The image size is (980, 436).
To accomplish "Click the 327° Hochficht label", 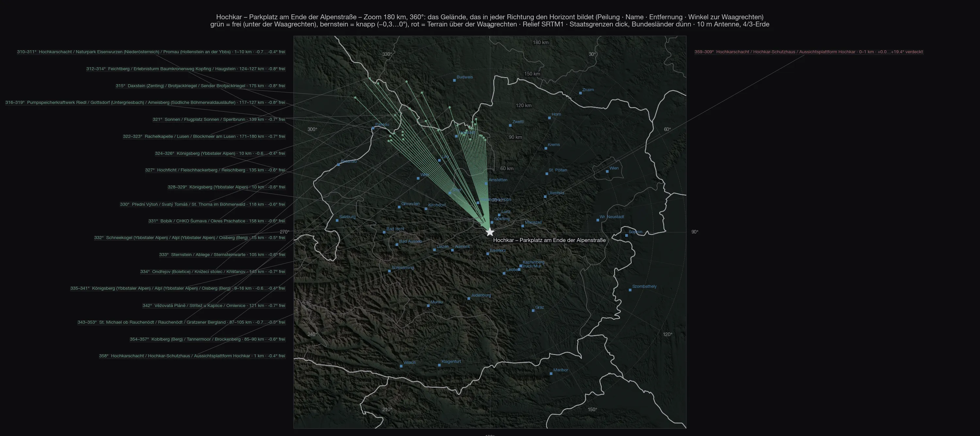I will pyautogui.click(x=215, y=170).
